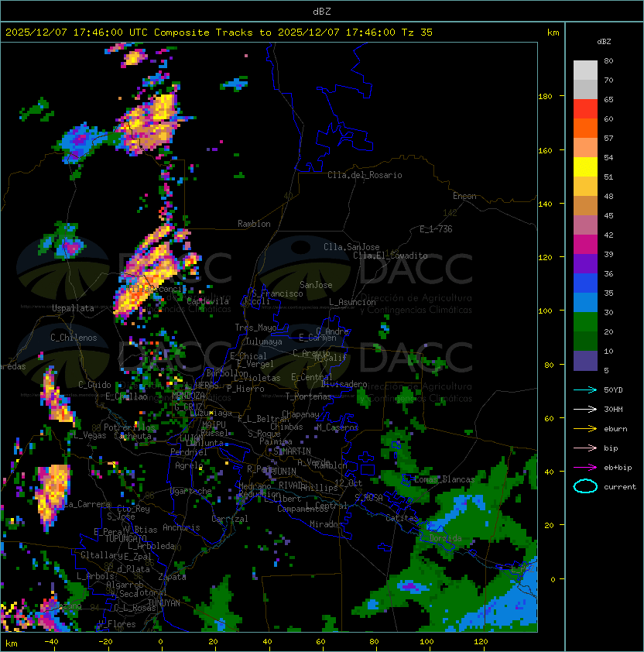Image resolution: width=644 pixels, height=652 pixels.
Task: Click the Divisadero label on the map
Action: [344, 384]
